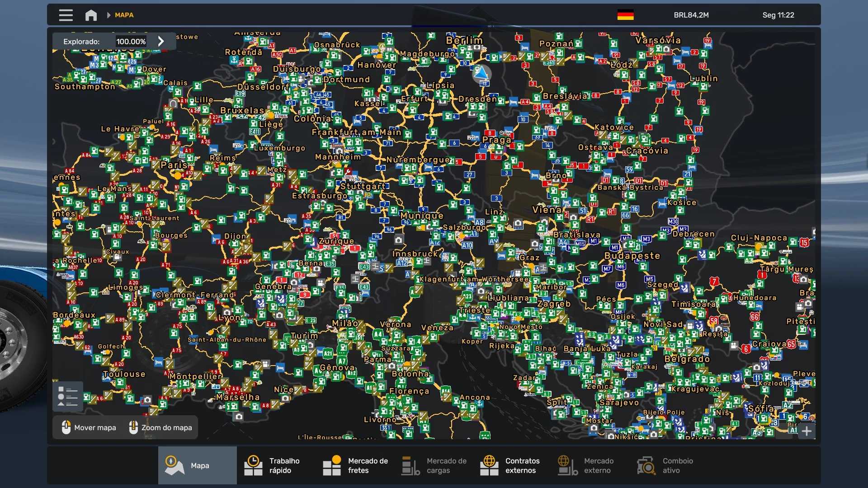The width and height of the screenshot is (868, 488).
Task: Click the Viena city label
Action: [x=547, y=210]
